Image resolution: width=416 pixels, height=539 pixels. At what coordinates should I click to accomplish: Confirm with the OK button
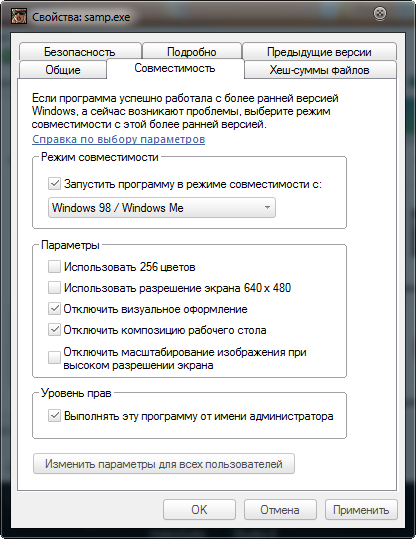pyautogui.click(x=199, y=509)
